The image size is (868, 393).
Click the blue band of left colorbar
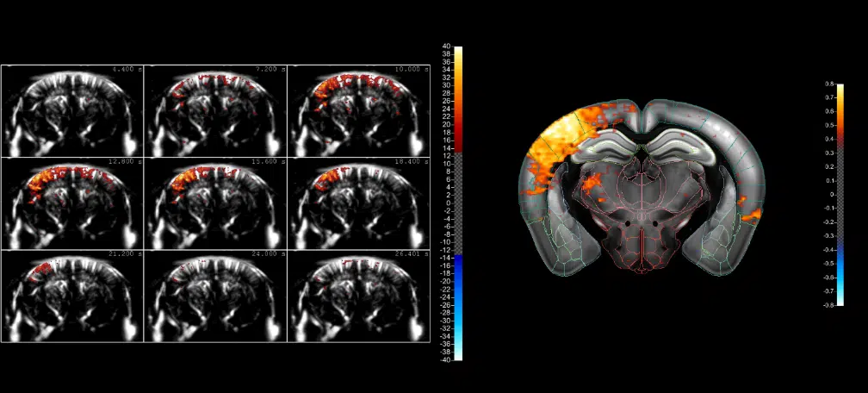pos(458,276)
